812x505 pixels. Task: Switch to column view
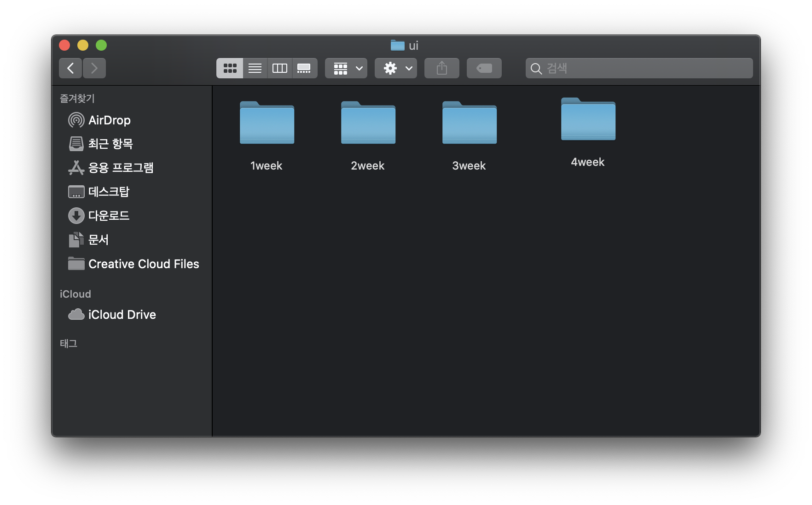click(x=280, y=68)
